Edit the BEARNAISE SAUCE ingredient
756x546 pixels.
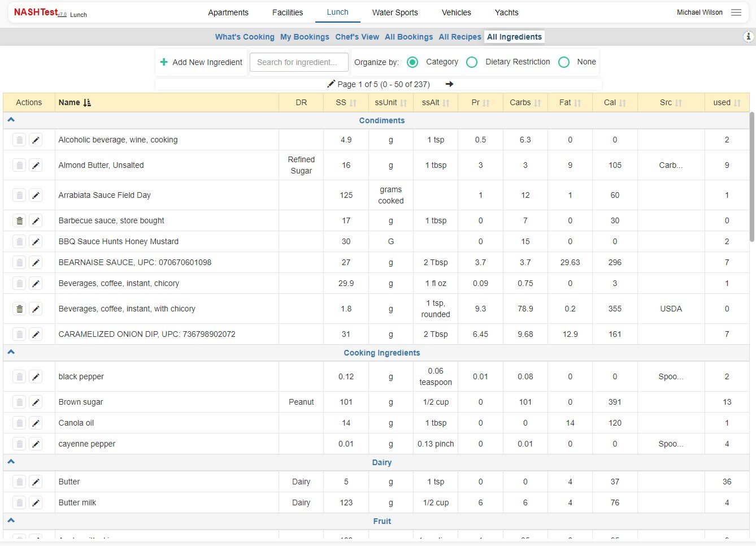pyautogui.click(x=36, y=262)
